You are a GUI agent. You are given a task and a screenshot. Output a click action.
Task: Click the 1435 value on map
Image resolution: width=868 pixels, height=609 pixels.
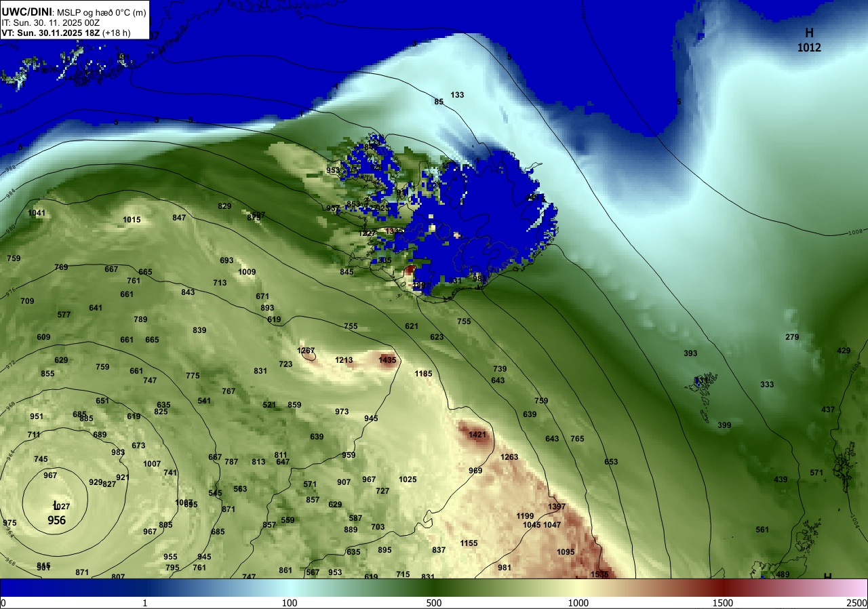[x=387, y=360]
